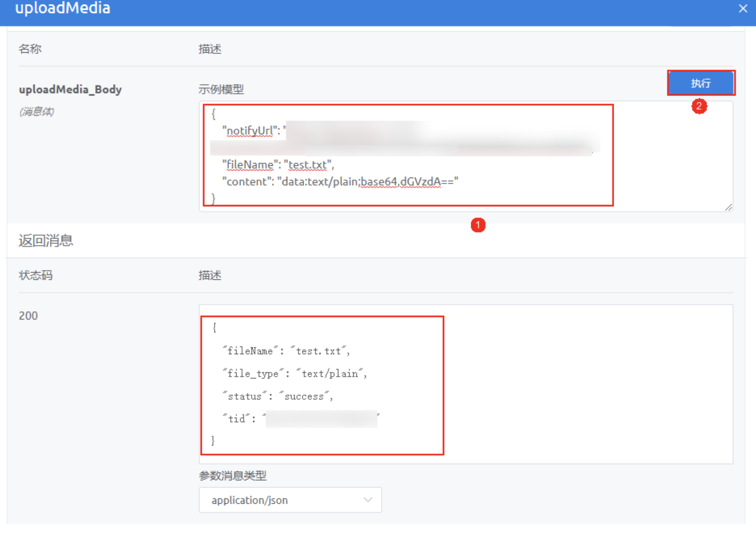Click the 状态码 column header

pos(36,275)
